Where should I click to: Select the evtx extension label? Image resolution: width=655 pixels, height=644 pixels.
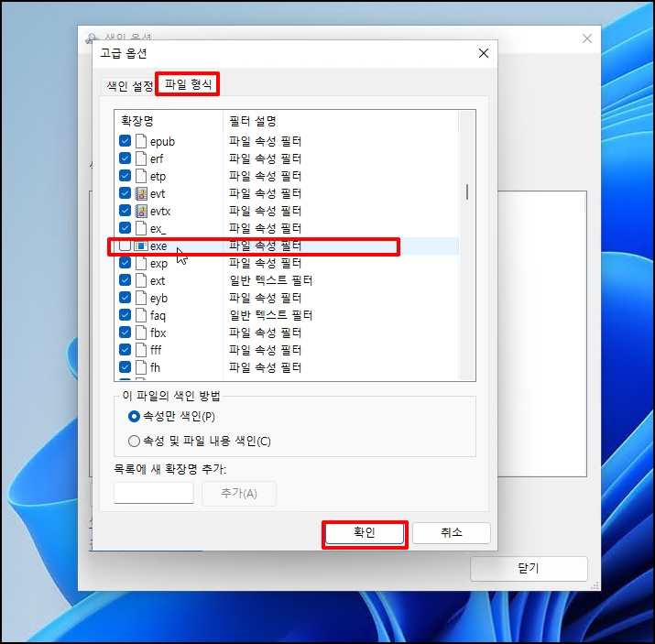pos(160,212)
